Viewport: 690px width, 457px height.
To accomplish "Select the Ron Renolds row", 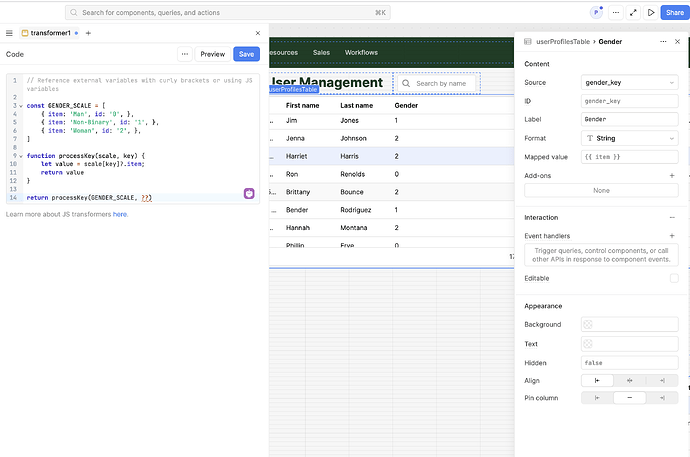I will (x=391, y=174).
